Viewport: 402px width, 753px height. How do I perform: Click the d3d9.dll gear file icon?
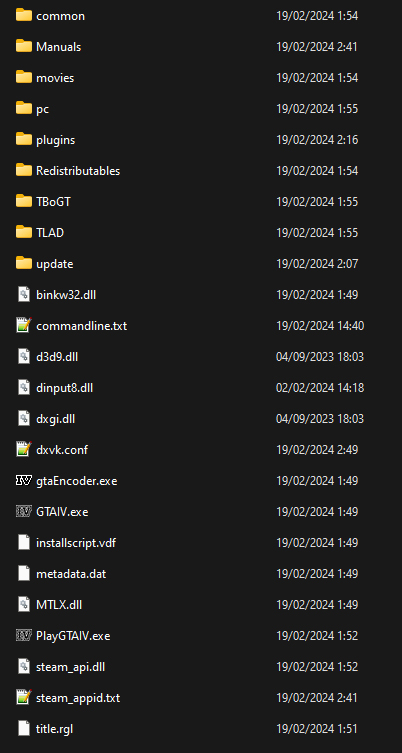(x=24, y=356)
